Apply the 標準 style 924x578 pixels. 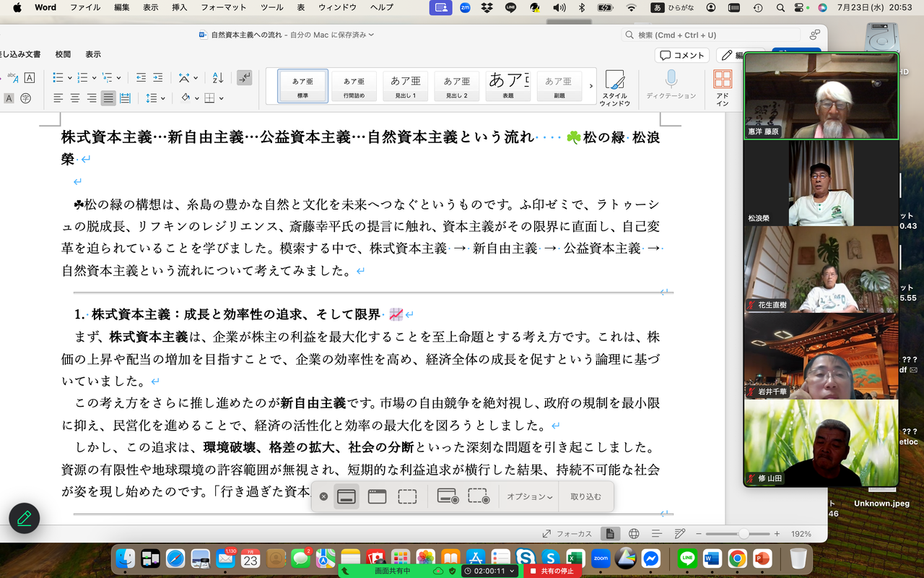point(302,86)
